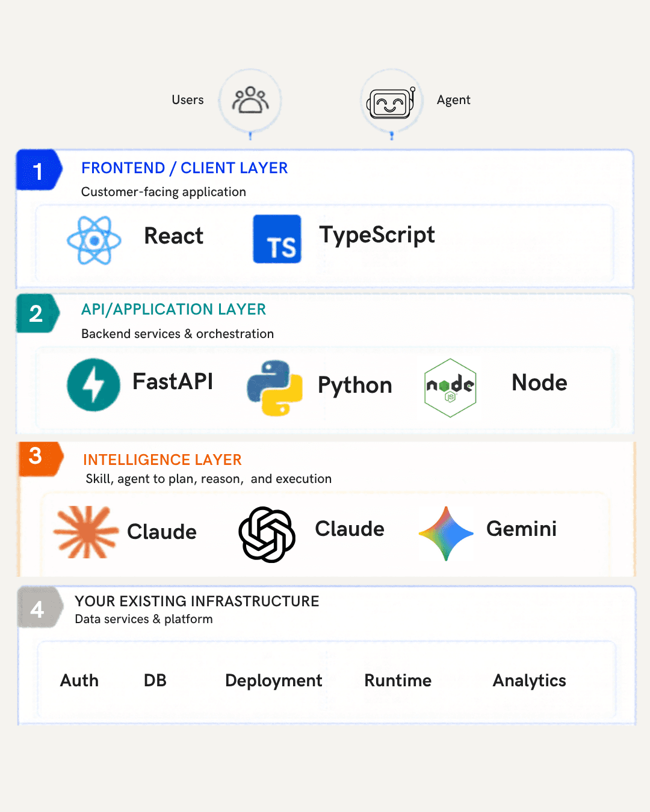The image size is (650, 812).
Task: Click the "Runtime" item
Action: click(x=398, y=680)
